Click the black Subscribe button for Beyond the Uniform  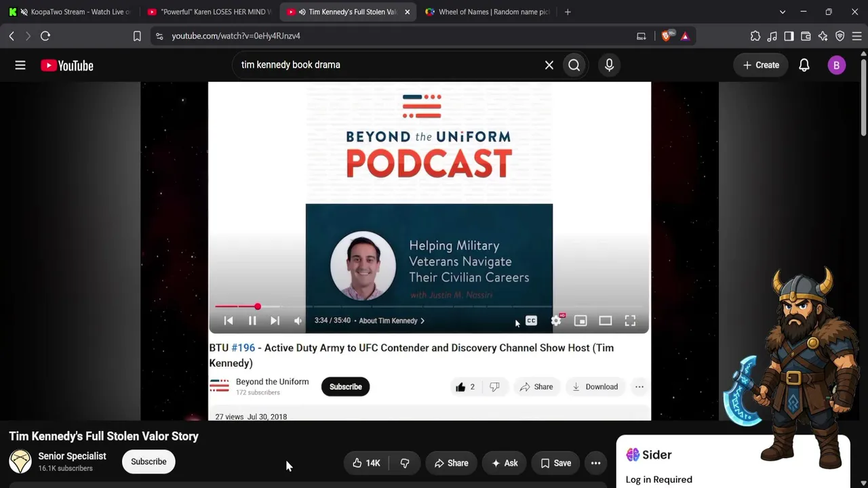(345, 387)
